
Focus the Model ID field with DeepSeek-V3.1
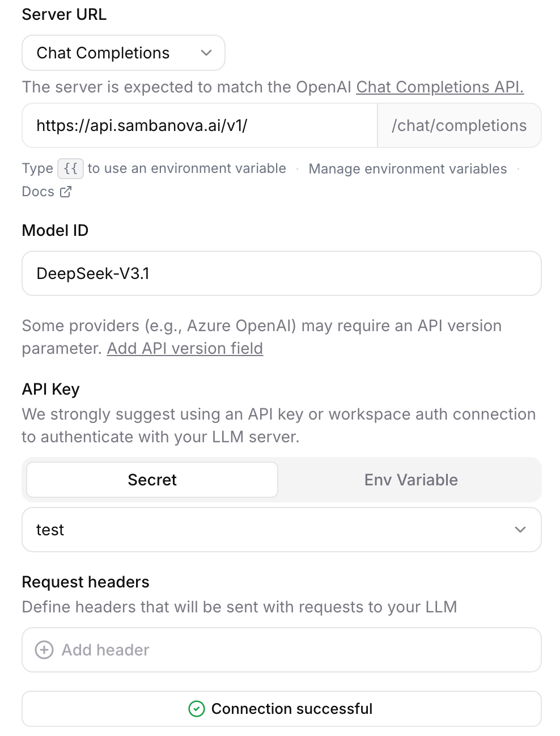(282, 273)
